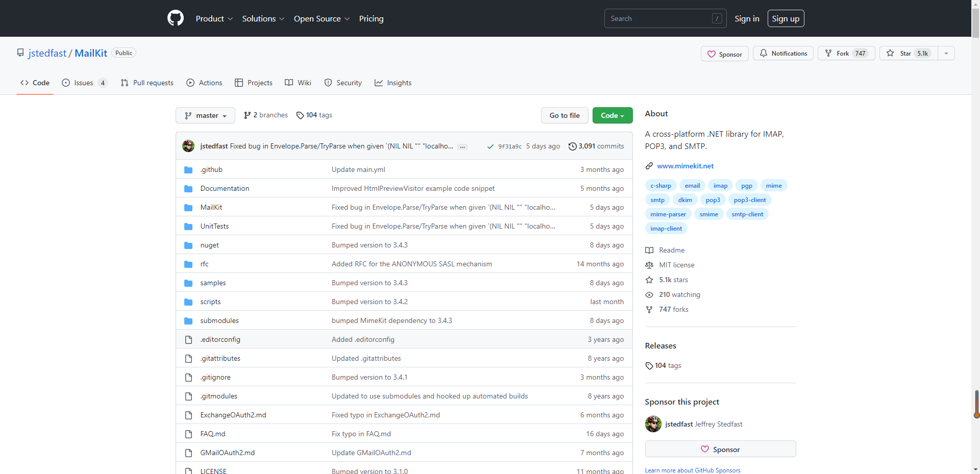This screenshot has height=474, width=980.
Task: Open the Security tab
Action: (343, 83)
